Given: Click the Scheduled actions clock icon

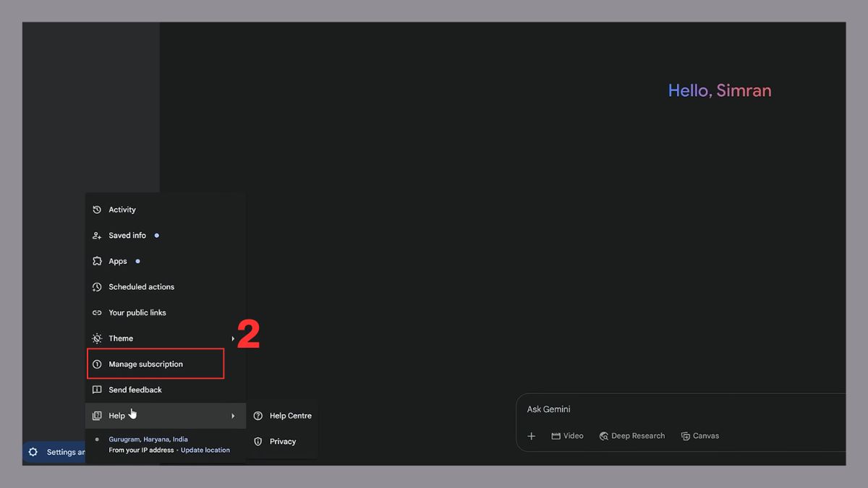Looking at the screenshot, I should (x=97, y=287).
